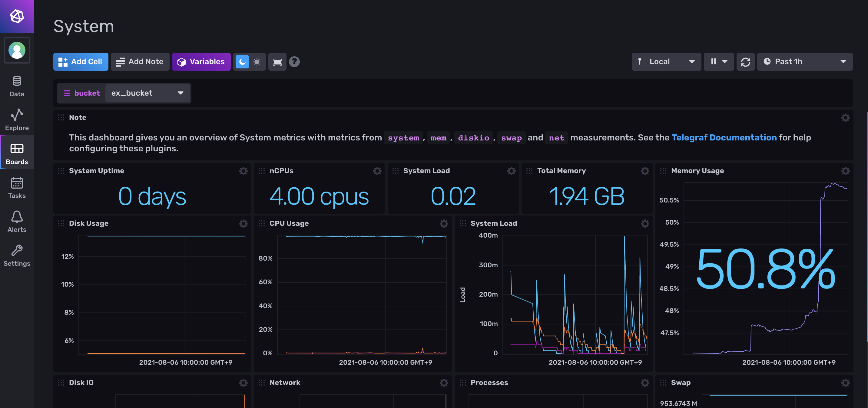The image size is (868, 408).
Task: Click the System dashboard title to rename
Action: tap(84, 26)
